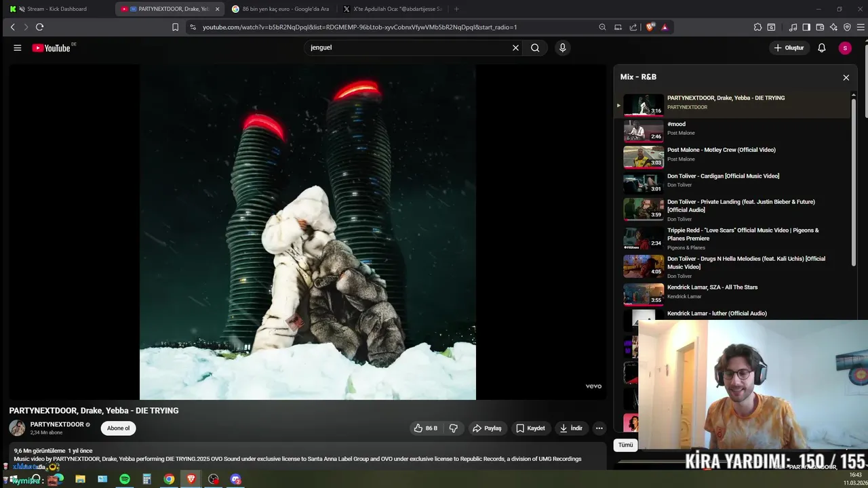The width and height of the screenshot is (868, 488).
Task: Select Don Toliver - Cardigan in playlist
Action: (732, 182)
